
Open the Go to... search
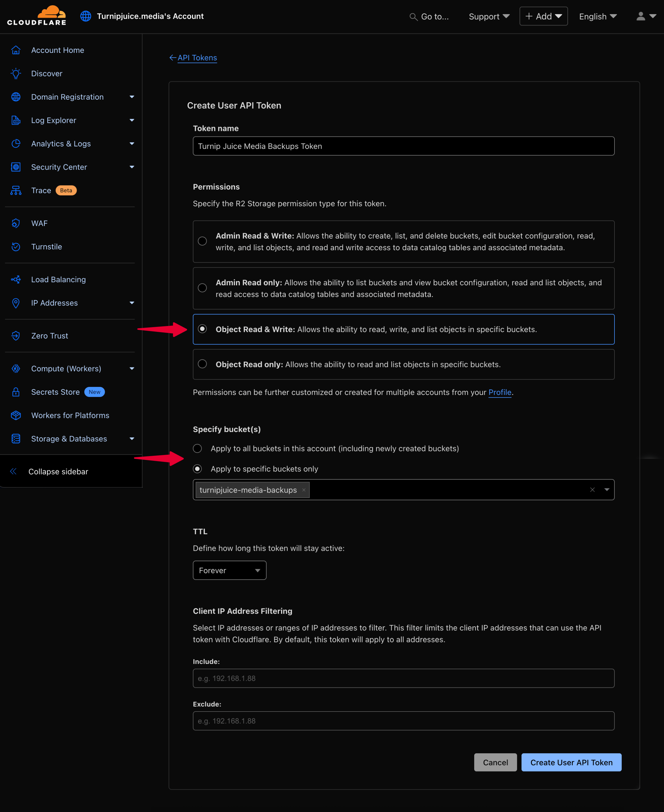pos(429,16)
